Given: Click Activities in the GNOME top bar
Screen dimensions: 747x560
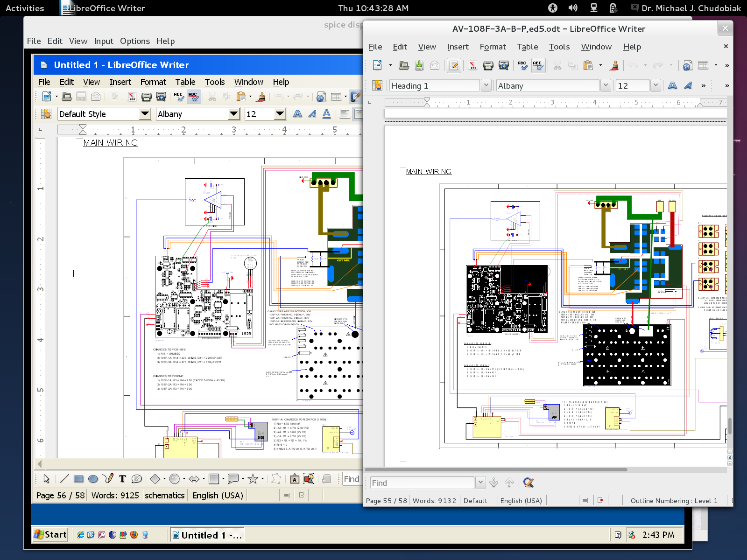Looking at the screenshot, I should coord(25,8).
